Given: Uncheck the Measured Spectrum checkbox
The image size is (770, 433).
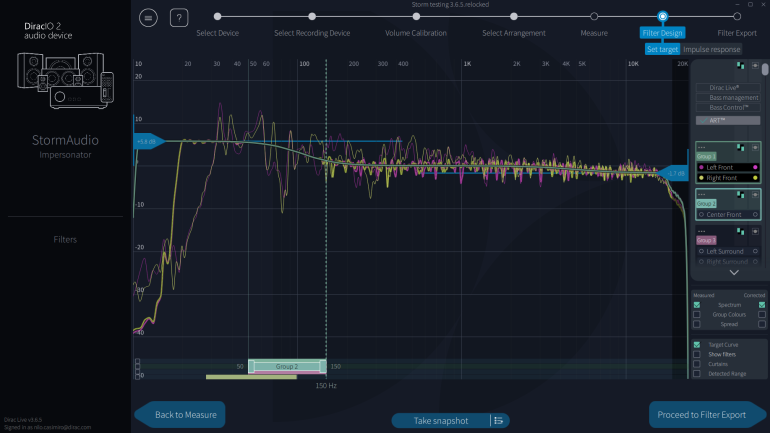Looking at the screenshot, I should (x=697, y=305).
